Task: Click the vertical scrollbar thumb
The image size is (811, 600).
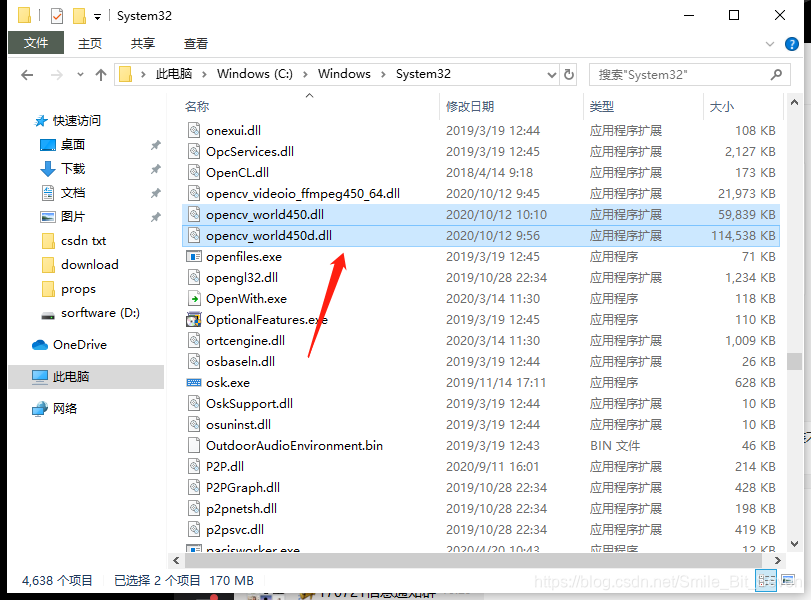Action: pyautogui.click(x=794, y=362)
